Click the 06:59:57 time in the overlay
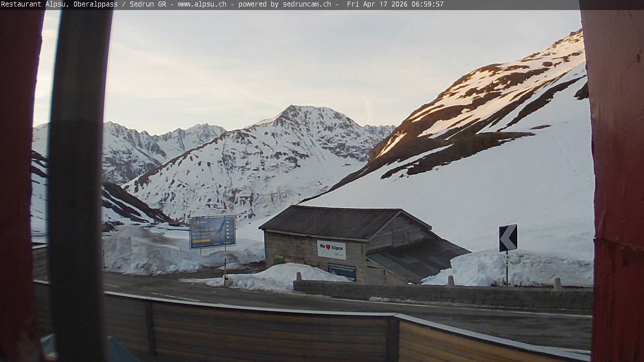Image resolution: width=644 pixels, height=362 pixels. click(x=427, y=5)
